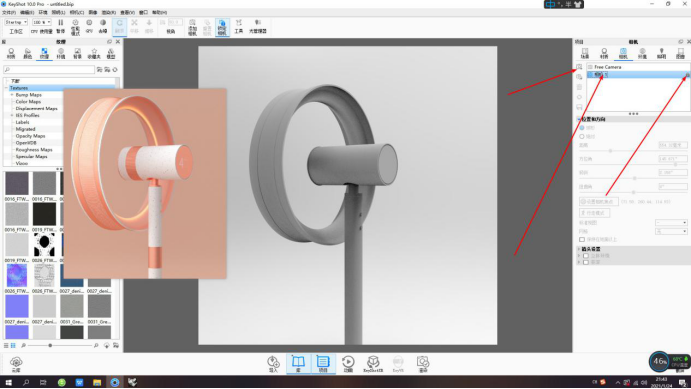691x389 pixels.
Task: Switch to the Colors library tab
Action: pyautogui.click(x=27, y=54)
